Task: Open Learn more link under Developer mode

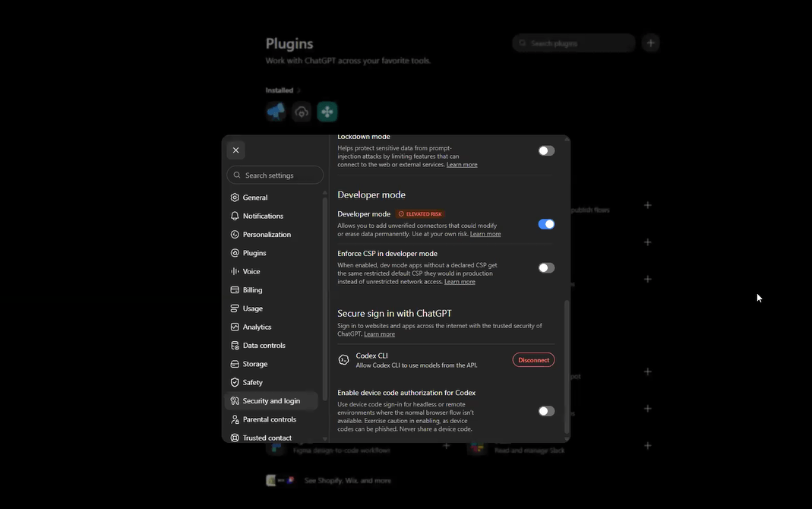Action: tap(485, 234)
